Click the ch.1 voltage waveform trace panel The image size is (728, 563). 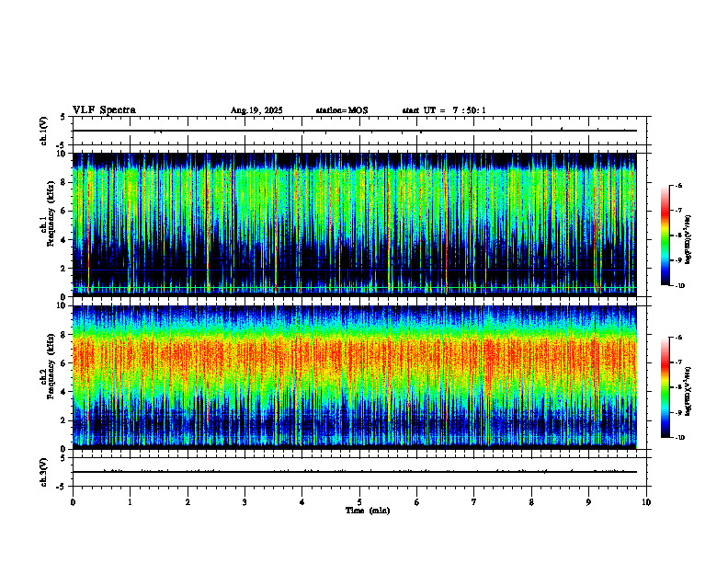click(x=359, y=131)
